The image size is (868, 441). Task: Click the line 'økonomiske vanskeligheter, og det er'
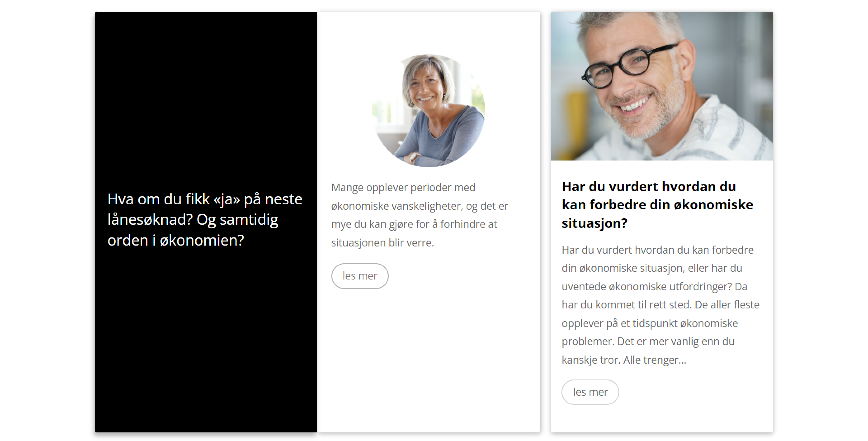419,206
